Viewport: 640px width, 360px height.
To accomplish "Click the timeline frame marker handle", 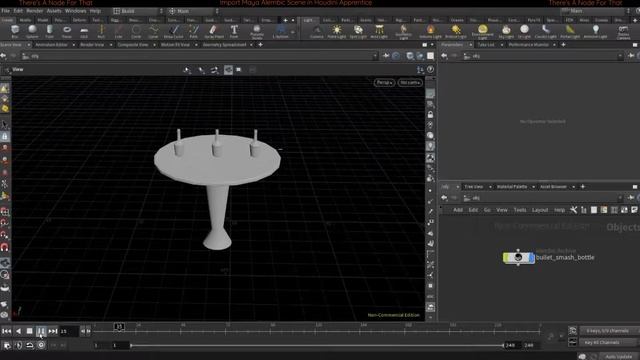I will 119,327.
